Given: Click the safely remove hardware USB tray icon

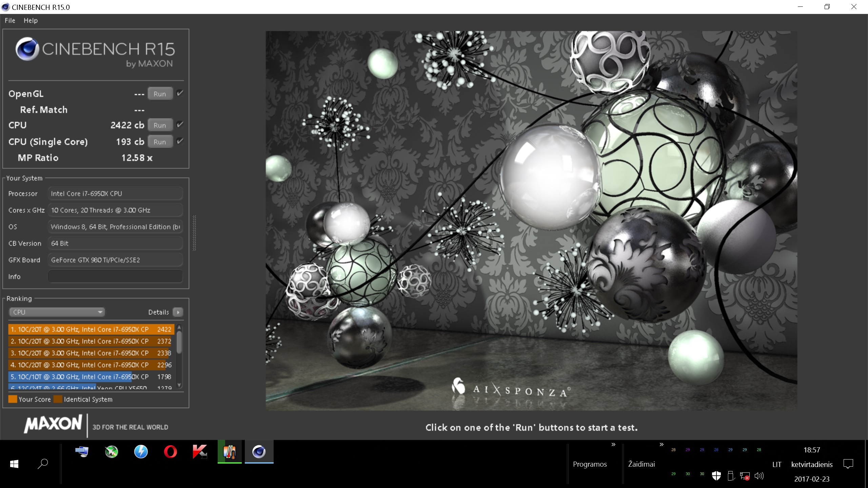Looking at the screenshot, I should [x=731, y=476].
